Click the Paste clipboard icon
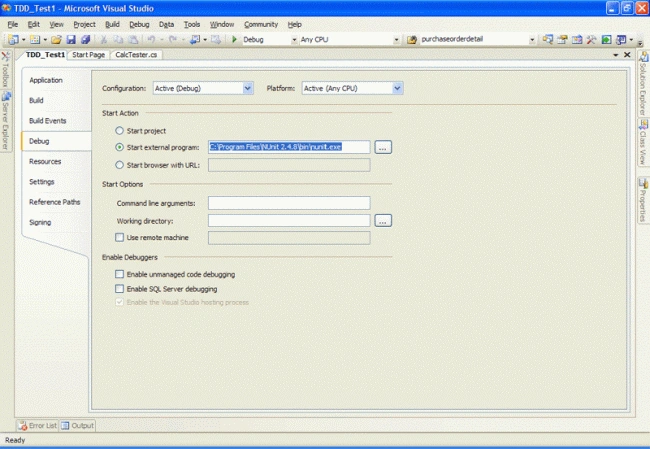 pyautogui.click(x=133, y=39)
